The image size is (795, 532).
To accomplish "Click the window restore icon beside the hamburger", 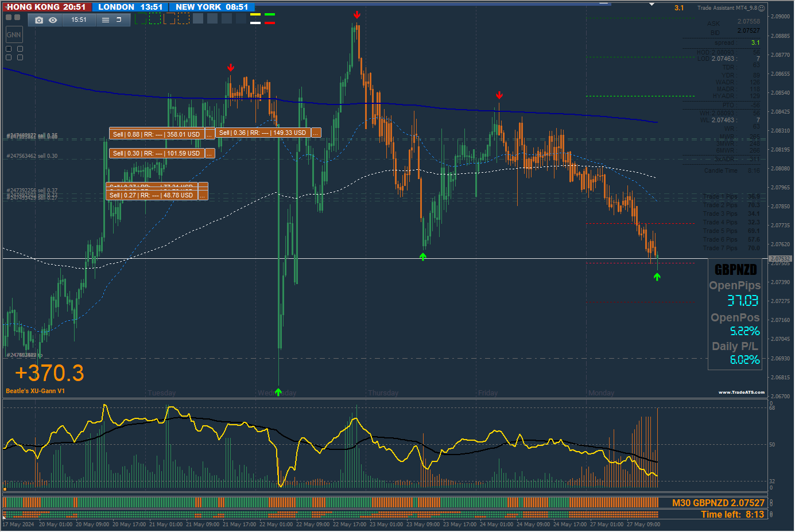I will point(119,20).
